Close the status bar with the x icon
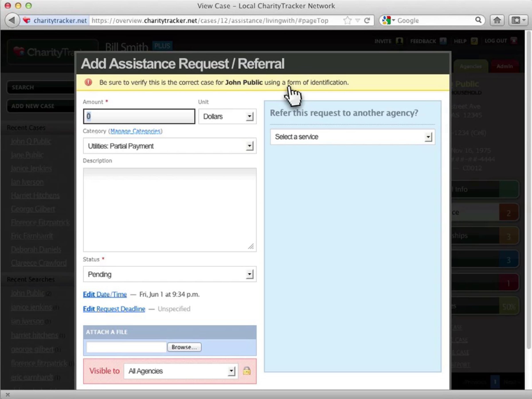The width and height of the screenshot is (532, 399). [x=8, y=395]
